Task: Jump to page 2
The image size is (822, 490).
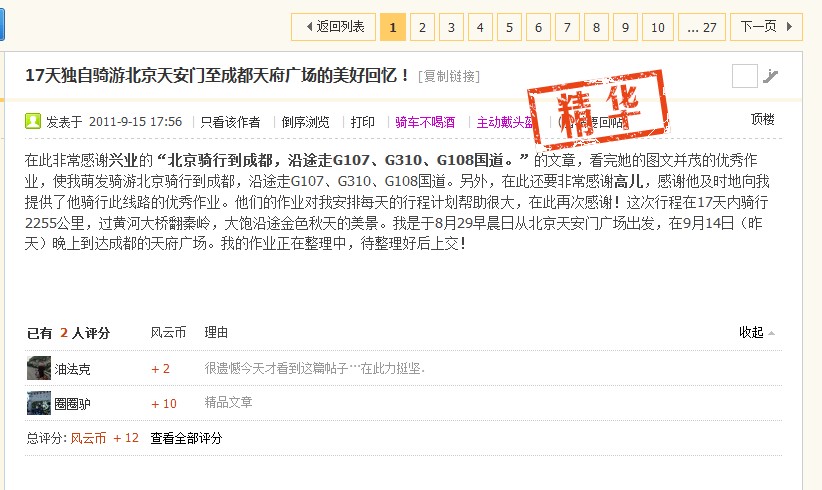Action: (x=422, y=27)
